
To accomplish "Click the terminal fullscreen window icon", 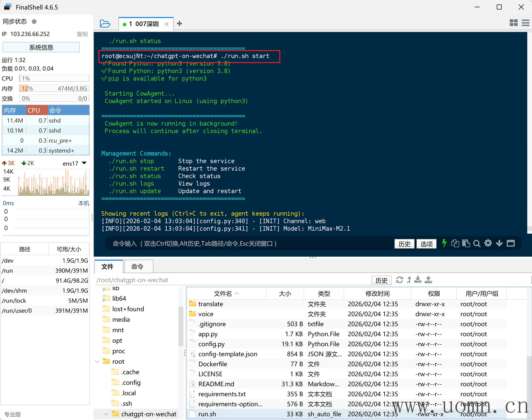I will pos(511,243).
